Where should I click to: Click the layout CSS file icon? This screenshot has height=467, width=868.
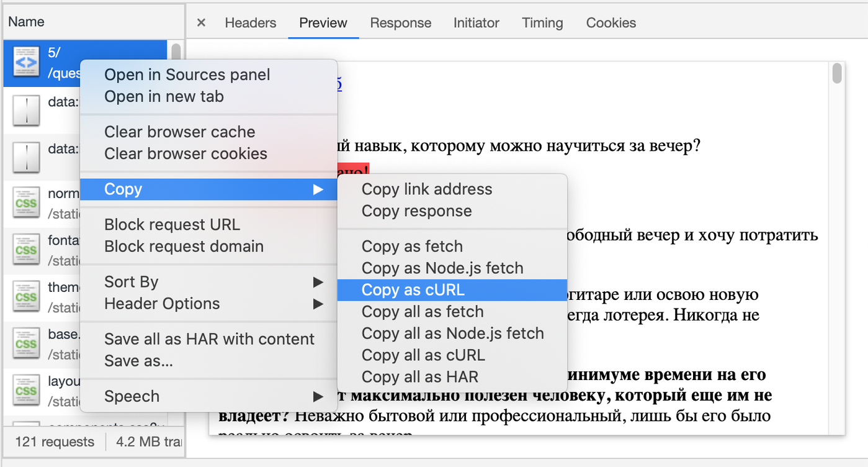(x=26, y=391)
